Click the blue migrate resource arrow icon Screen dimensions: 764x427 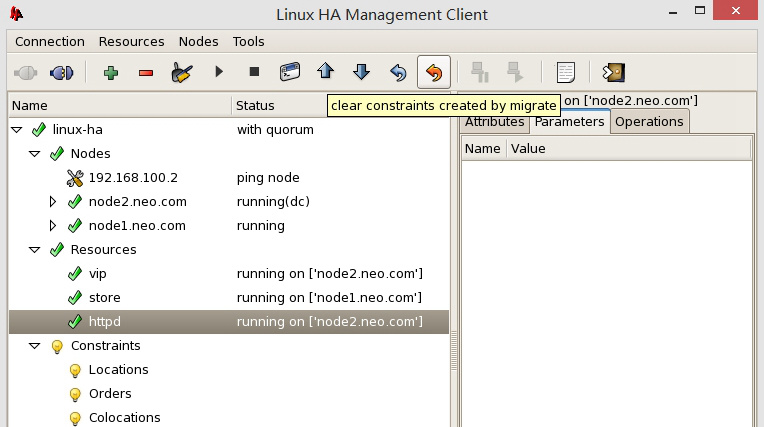397,72
